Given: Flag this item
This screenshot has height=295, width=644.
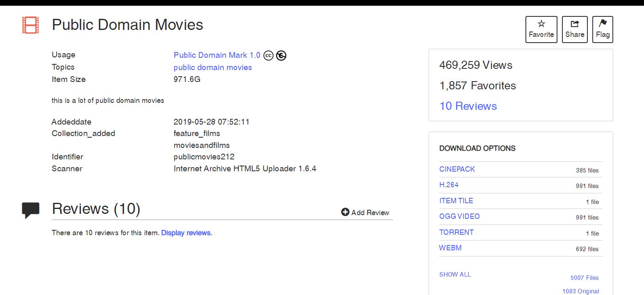Looking at the screenshot, I should 603,29.
